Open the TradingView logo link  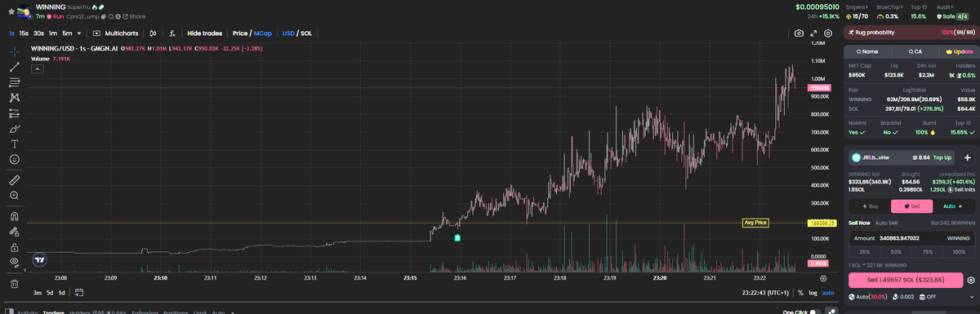(39, 260)
